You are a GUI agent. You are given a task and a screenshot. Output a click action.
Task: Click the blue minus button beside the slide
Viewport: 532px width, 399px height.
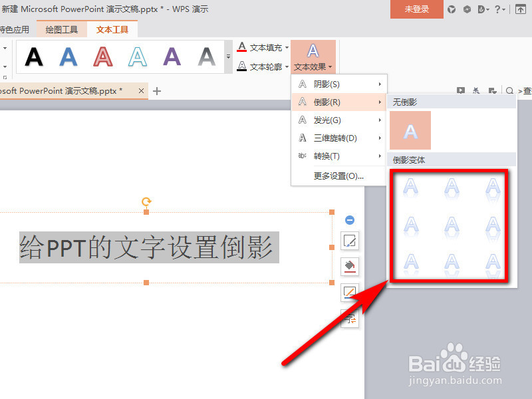pyautogui.click(x=350, y=219)
